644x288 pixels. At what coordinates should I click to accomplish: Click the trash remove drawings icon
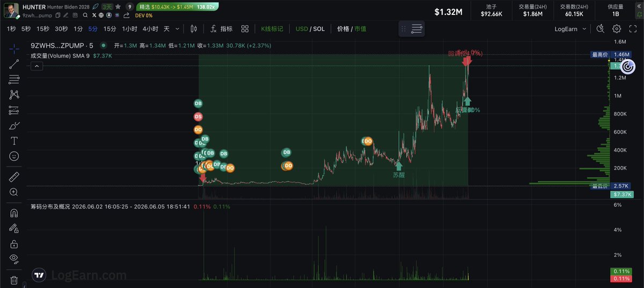14,280
